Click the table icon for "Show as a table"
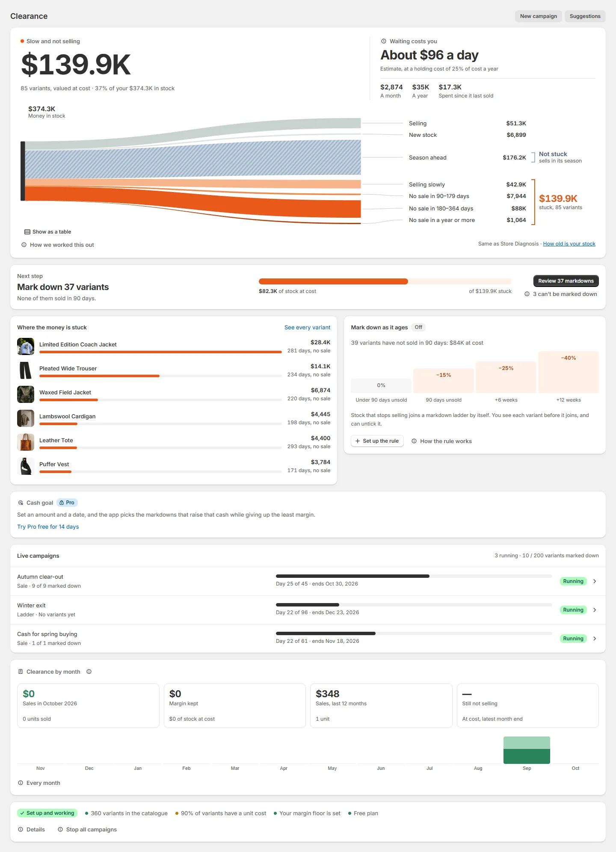This screenshot has height=852, width=616. click(27, 232)
